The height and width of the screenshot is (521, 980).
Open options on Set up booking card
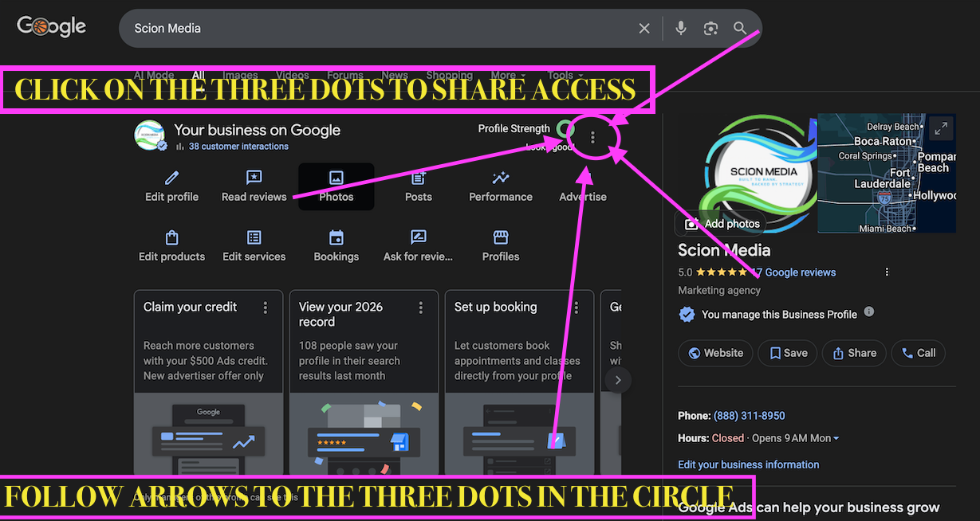coord(577,308)
